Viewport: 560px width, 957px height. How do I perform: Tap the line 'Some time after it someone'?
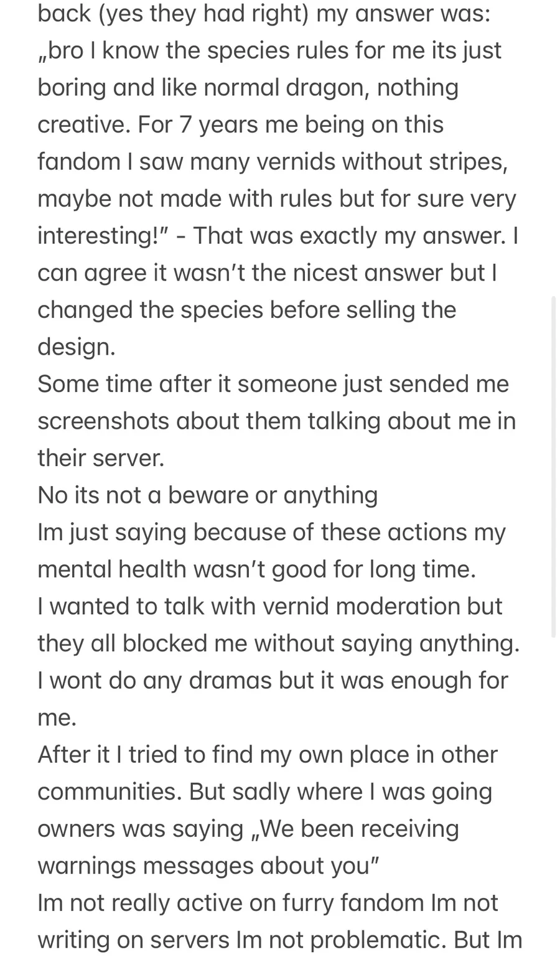click(x=273, y=384)
